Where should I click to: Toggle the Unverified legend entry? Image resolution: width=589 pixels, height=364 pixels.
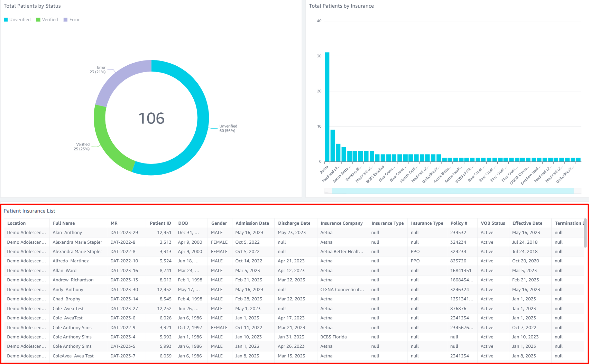[17, 20]
